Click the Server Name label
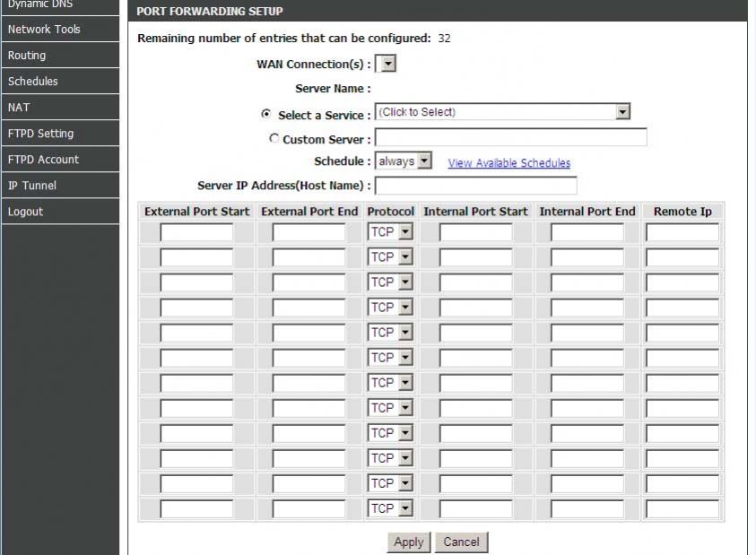Image resolution: width=756 pixels, height=555 pixels. click(333, 89)
